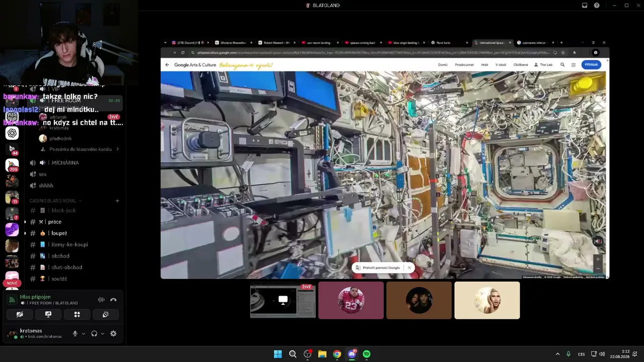Switch to the submarine interior tab
Viewport: 644px width, 362px height.
536,43
